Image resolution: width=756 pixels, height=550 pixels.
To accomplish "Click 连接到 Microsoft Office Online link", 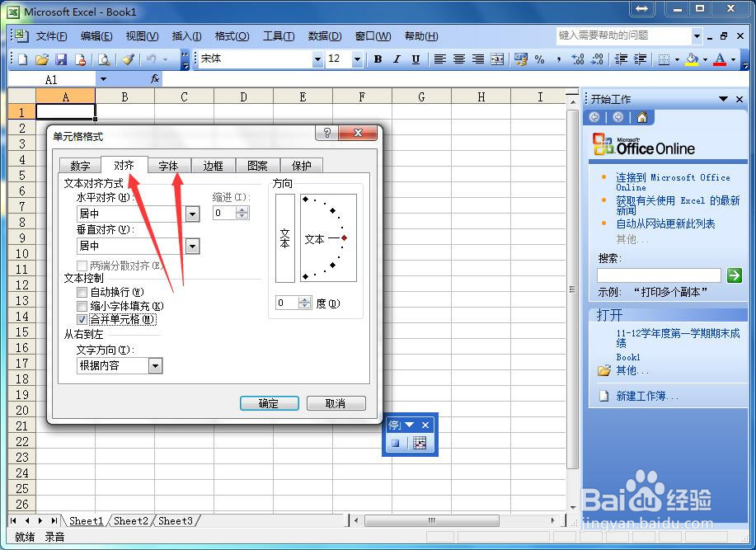I will (x=673, y=182).
